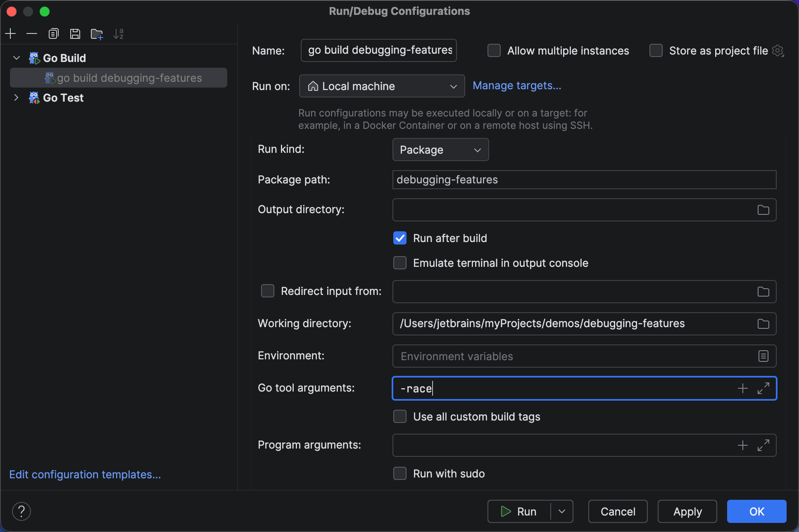Click the help question mark icon
Viewport: 799px width, 532px height.
pos(21,511)
